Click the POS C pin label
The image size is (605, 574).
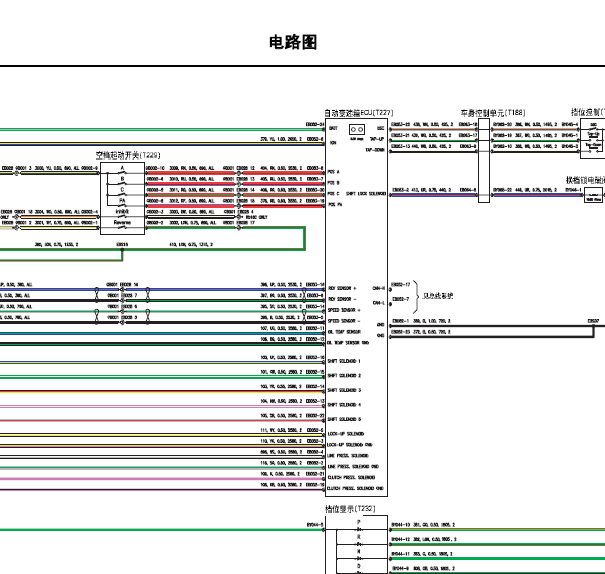(x=333, y=194)
